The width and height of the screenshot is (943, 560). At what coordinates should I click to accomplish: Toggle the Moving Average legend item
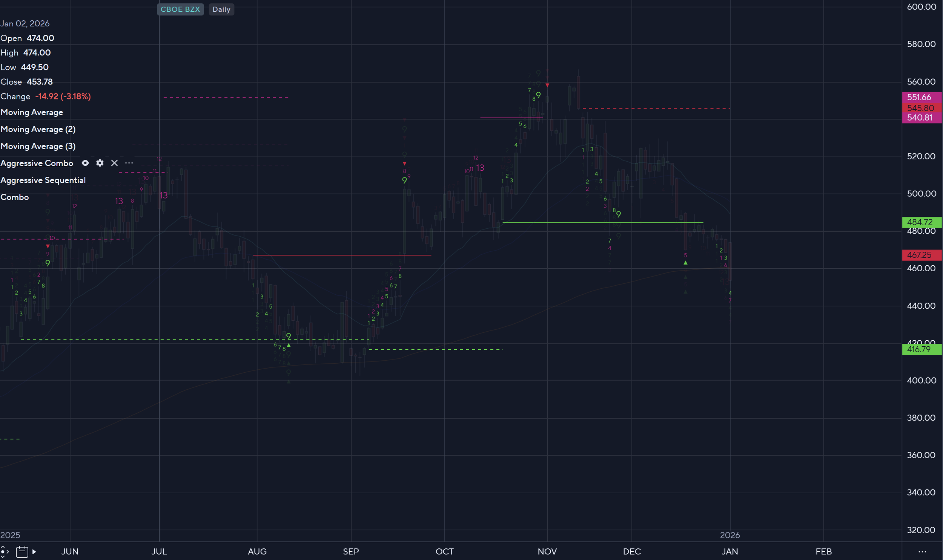tap(32, 112)
